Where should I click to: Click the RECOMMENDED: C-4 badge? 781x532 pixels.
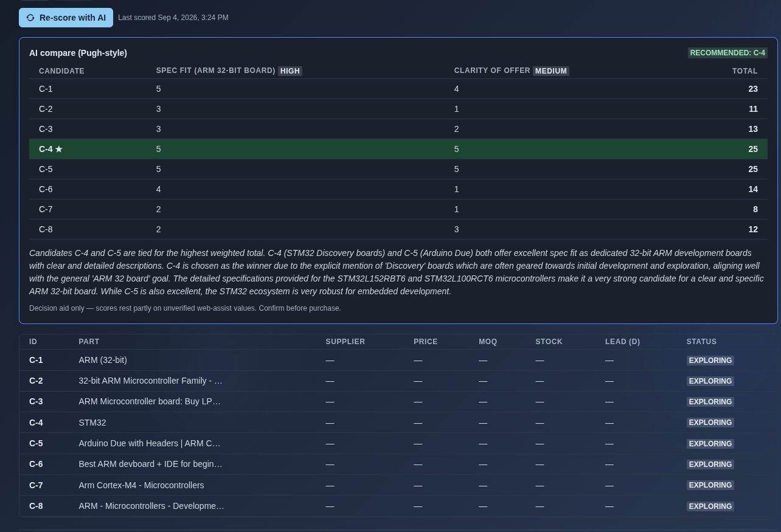[727, 53]
